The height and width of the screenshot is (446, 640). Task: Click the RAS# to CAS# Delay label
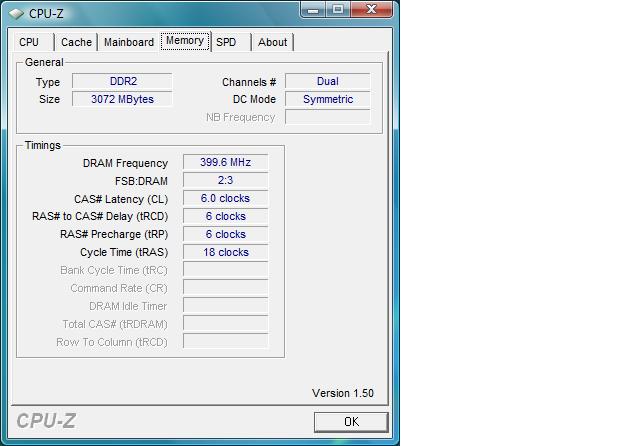[100, 216]
